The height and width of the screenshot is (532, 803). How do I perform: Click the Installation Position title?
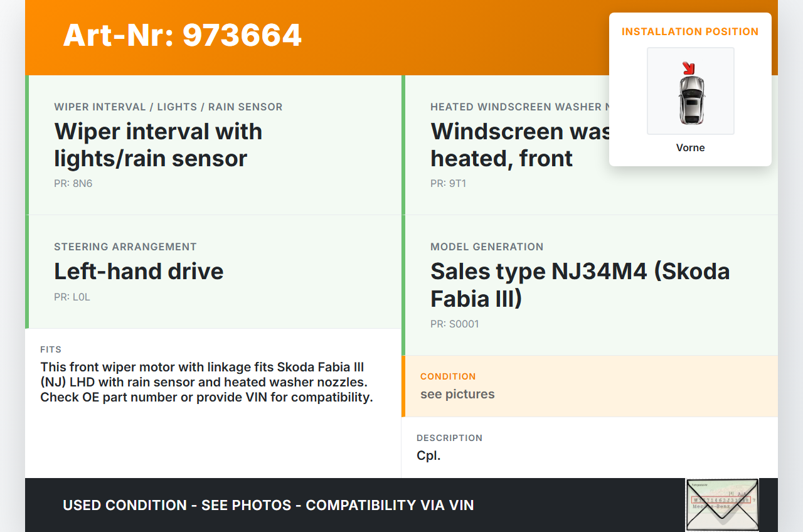(690, 31)
